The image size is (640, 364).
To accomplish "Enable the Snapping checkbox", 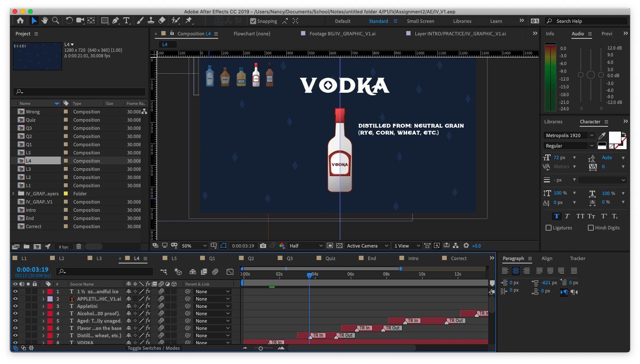I will [x=252, y=21].
